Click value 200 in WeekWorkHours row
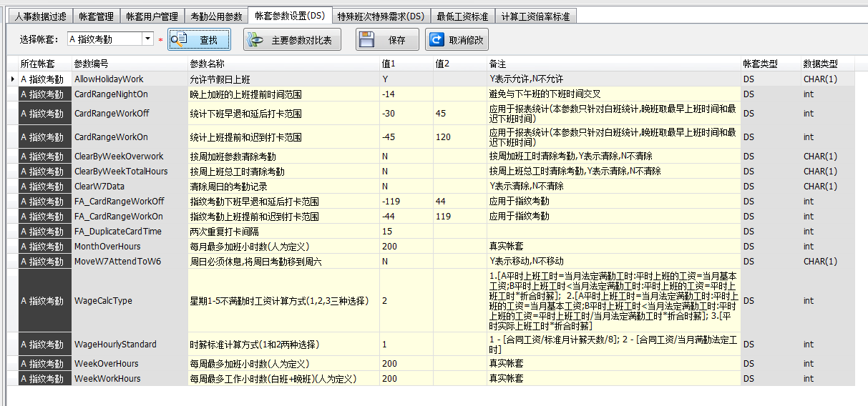 406,378
